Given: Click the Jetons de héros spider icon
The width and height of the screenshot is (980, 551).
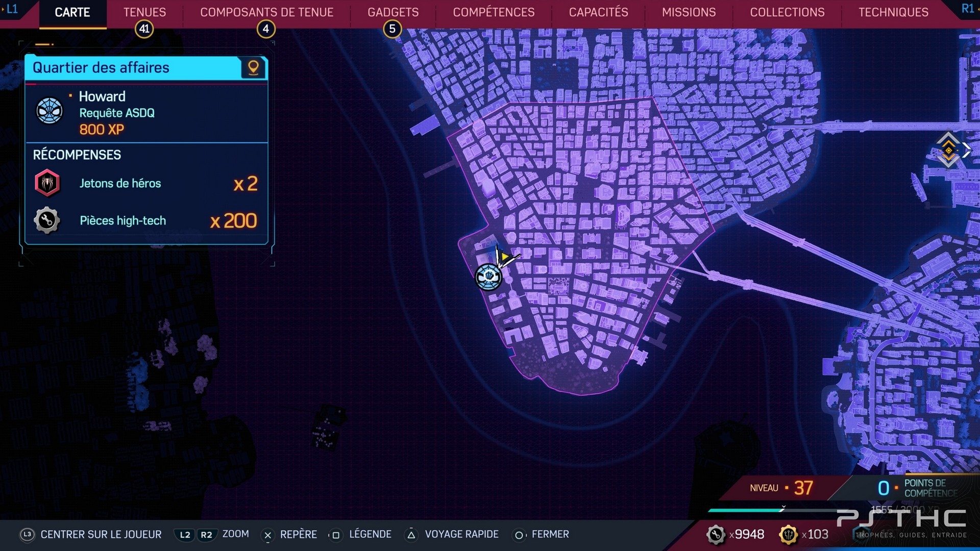Looking at the screenshot, I should (x=47, y=183).
